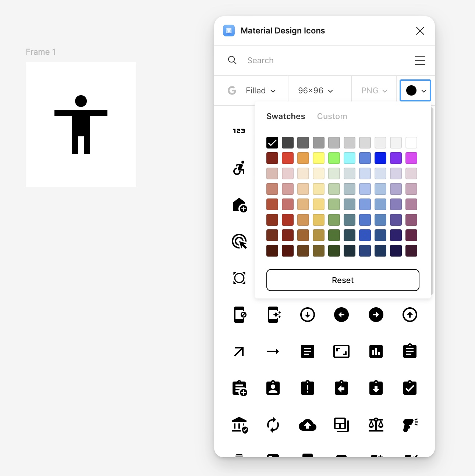Insert the arrow circle down icon
Screen dimensions: 475x476
click(308, 315)
